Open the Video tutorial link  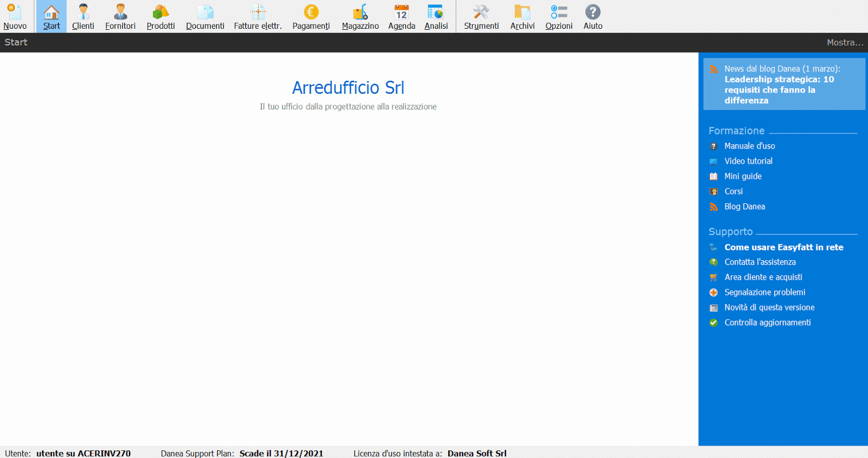pos(749,162)
